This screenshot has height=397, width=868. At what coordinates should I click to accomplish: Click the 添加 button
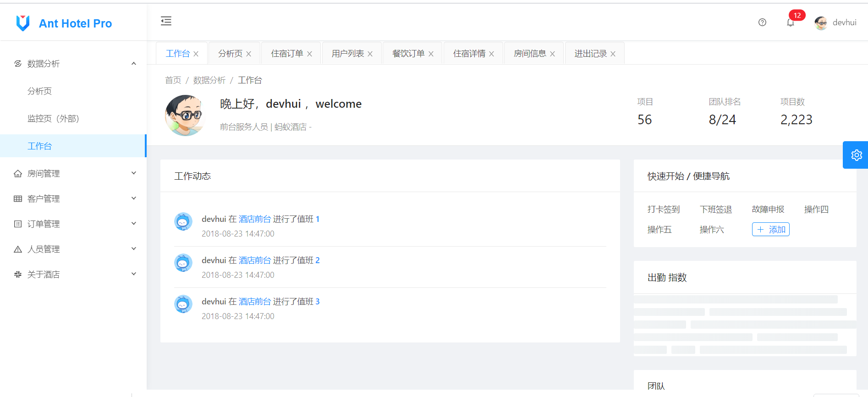tap(771, 229)
